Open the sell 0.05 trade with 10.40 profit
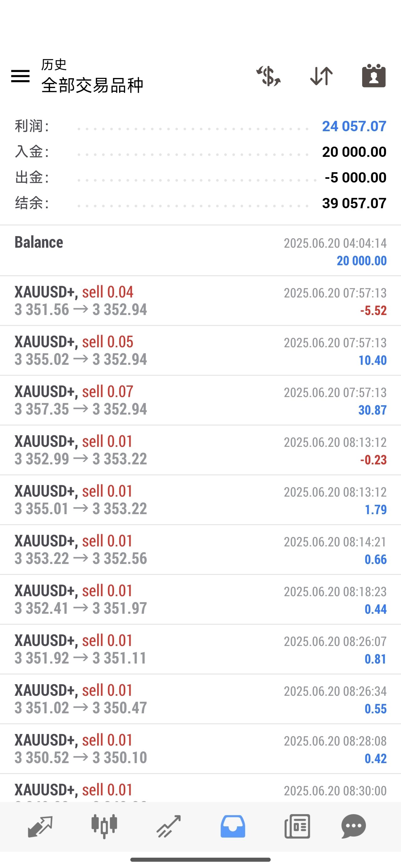Image resolution: width=401 pixels, height=868 pixels. 200,350
